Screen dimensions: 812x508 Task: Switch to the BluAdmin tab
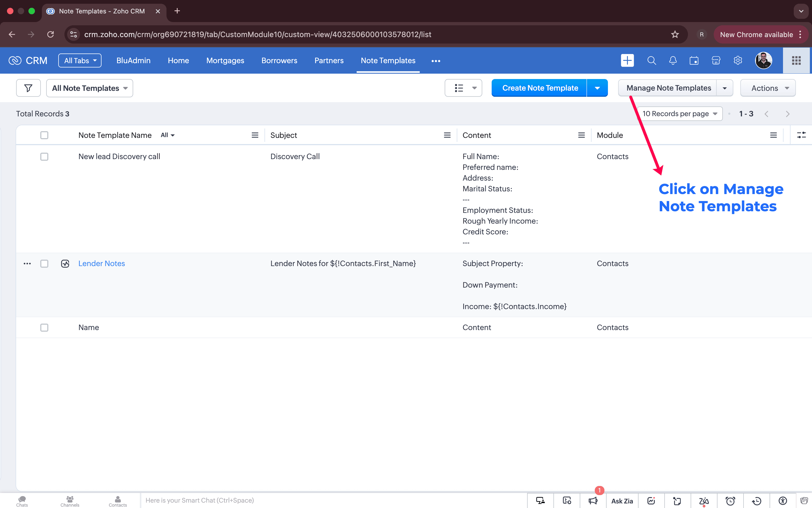(x=133, y=60)
